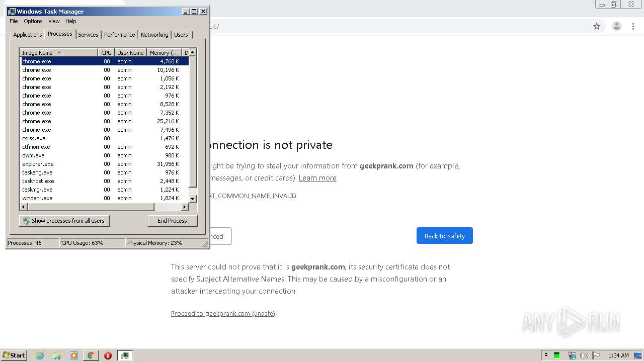Open the Help menu in Task Manager
Viewport: 644px width, 362px height.
click(71, 21)
